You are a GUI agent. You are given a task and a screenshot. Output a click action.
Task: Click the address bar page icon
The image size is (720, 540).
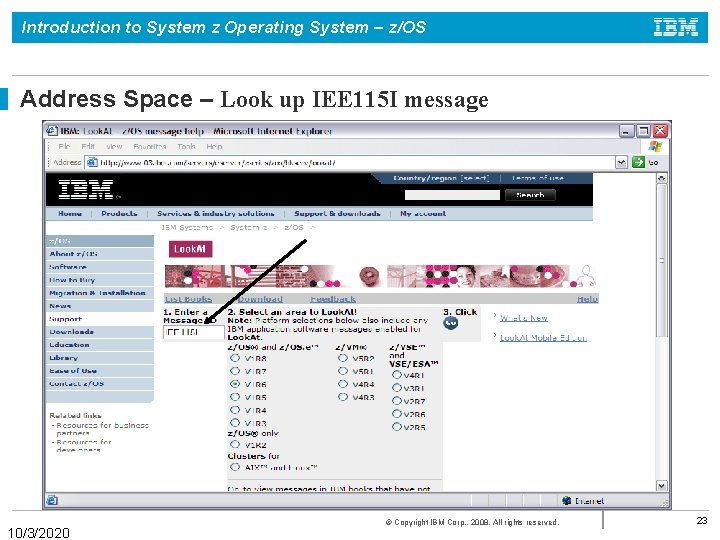[x=92, y=163]
